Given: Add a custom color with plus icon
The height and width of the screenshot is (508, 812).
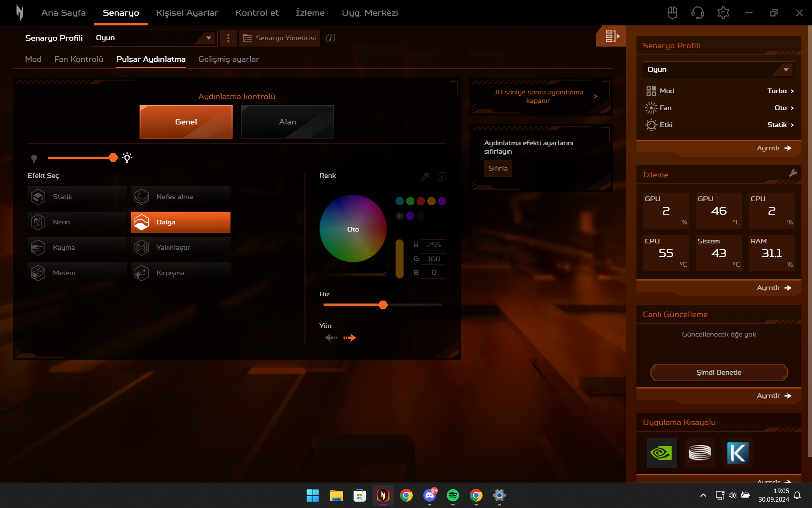Looking at the screenshot, I should tap(399, 216).
